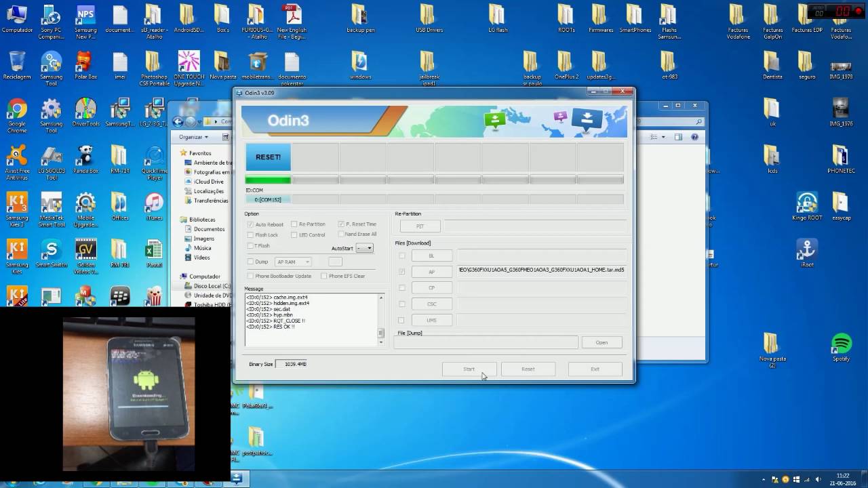Enable the Phone EFS Clear checkbox
This screenshot has width=868, height=488.
(324, 276)
